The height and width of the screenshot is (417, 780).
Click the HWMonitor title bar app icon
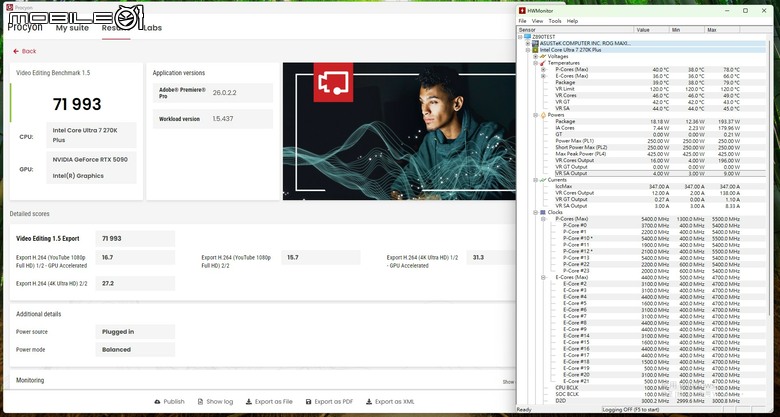point(522,10)
